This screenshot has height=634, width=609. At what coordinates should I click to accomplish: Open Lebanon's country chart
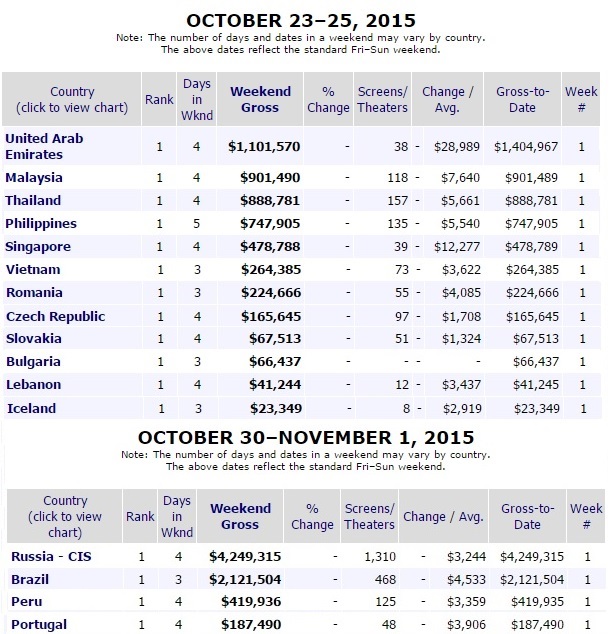pos(34,384)
